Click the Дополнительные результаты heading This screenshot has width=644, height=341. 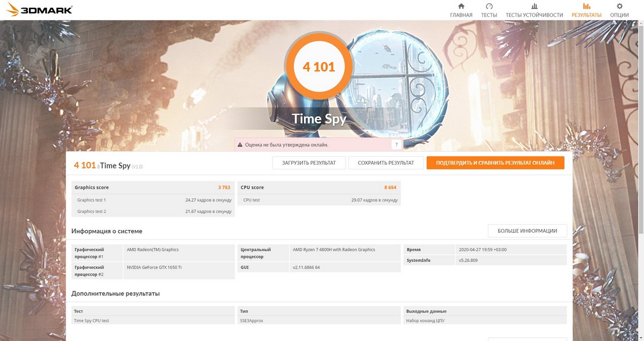pyautogui.click(x=115, y=294)
